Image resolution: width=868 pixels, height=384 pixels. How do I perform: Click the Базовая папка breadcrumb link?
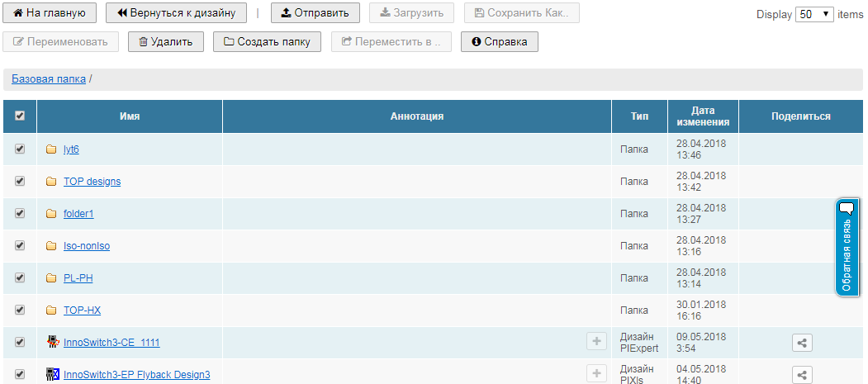49,79
